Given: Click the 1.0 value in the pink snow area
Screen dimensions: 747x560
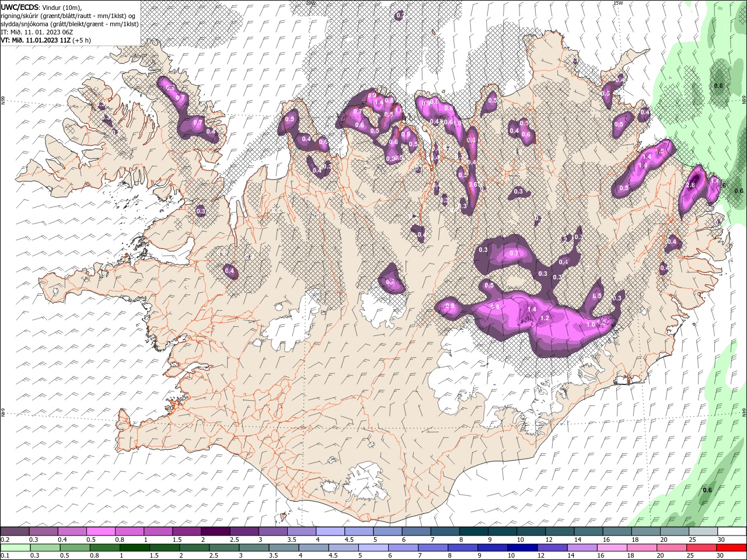Looking at the screenshot, I should 591,325.
